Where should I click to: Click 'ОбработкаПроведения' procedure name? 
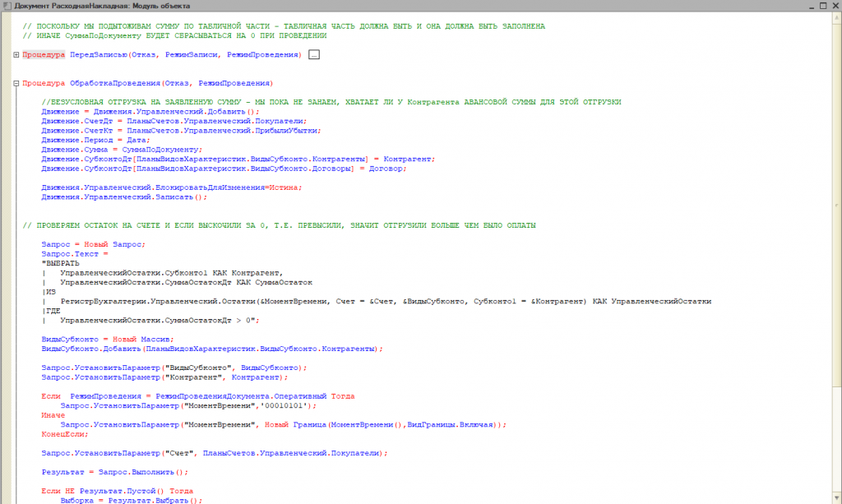pyautogui.click(x=115, y=83)
